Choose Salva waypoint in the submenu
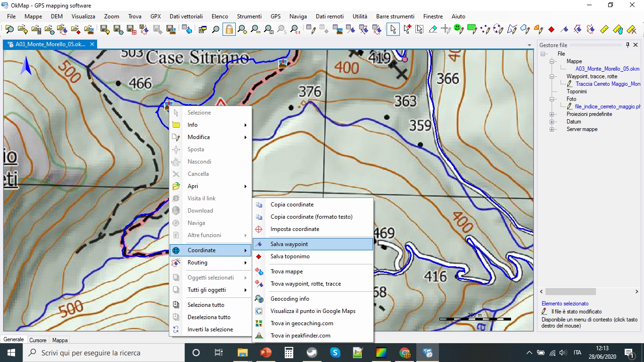Screen dimensions: 644x362 pos(313,244)
